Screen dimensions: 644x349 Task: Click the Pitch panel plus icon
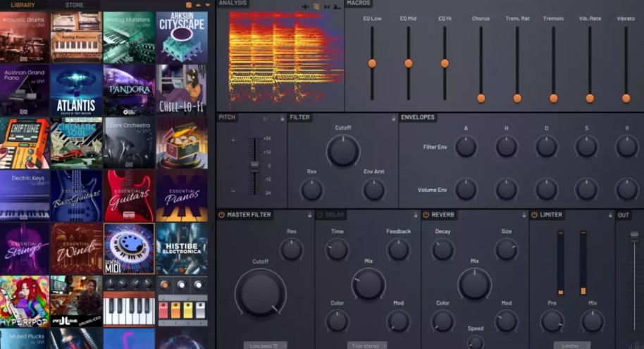click(x=233, y=140)
